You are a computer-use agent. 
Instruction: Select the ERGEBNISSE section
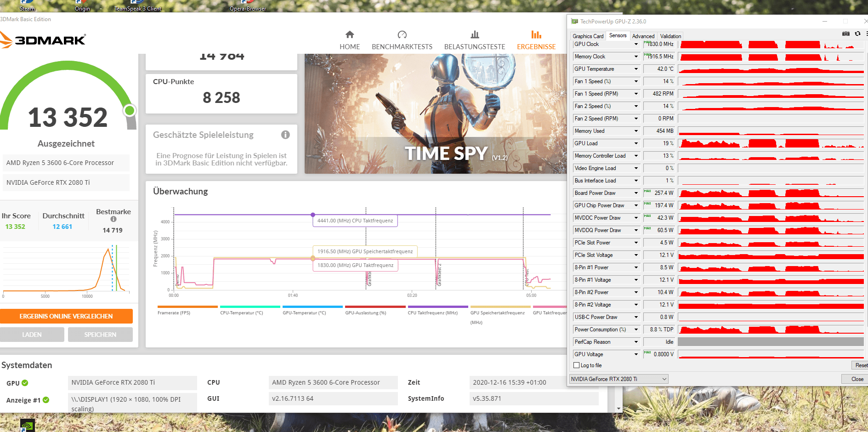(536, 40)
